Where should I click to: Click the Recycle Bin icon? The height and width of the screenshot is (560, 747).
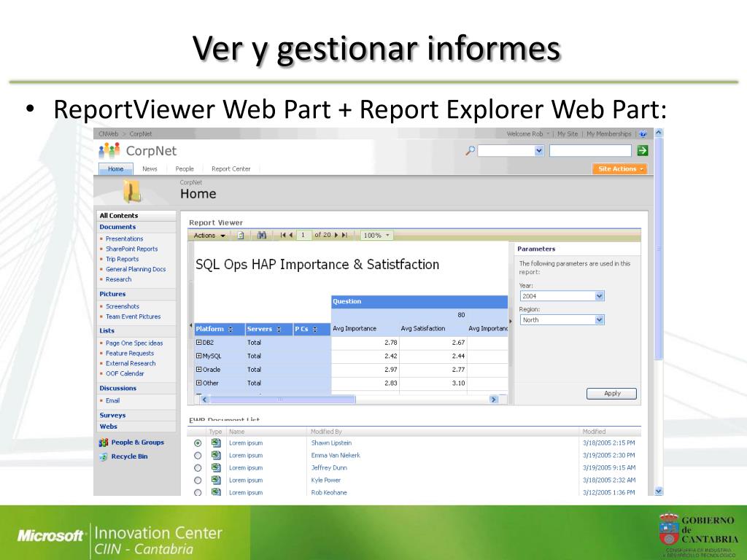[104, 456]
